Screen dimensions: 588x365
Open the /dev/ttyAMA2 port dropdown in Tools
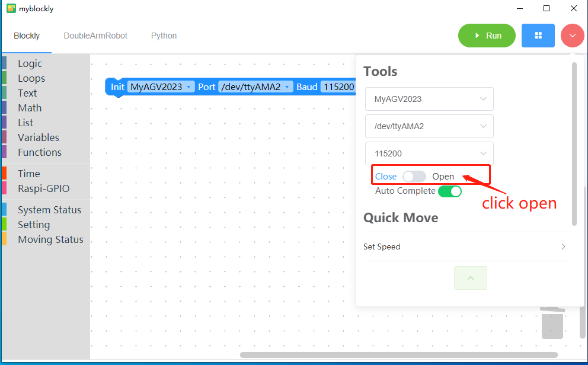click(429, 126)
